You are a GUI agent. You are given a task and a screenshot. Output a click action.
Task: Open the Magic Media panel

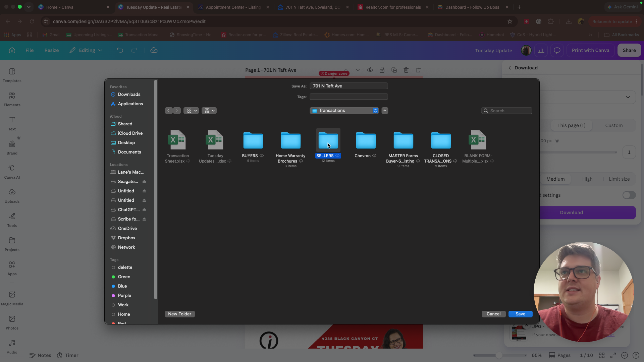pos(12,298)
